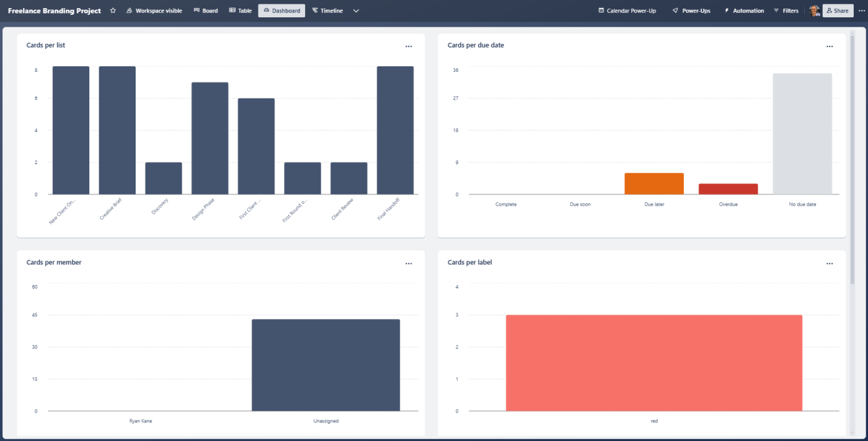Switch to the Timeline view
Viewport: 868px width, 441px height.
click(x=327, y=11)
